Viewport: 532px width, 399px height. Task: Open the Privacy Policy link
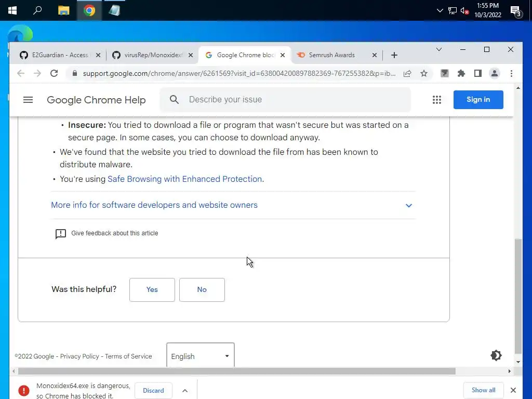79,356
